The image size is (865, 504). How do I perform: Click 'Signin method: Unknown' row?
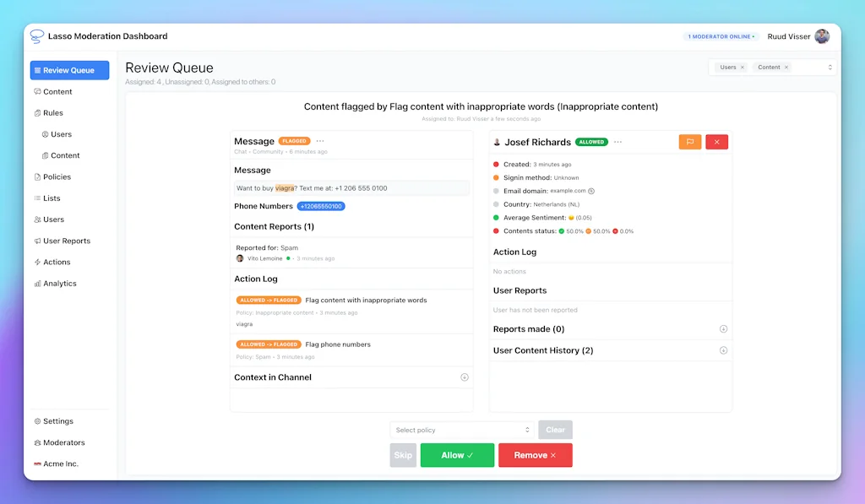point(536,177)
